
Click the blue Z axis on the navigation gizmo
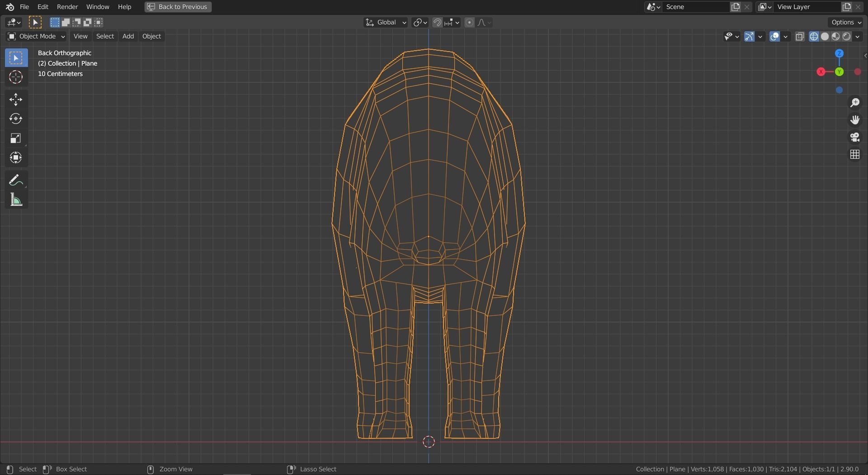point(840,53)
